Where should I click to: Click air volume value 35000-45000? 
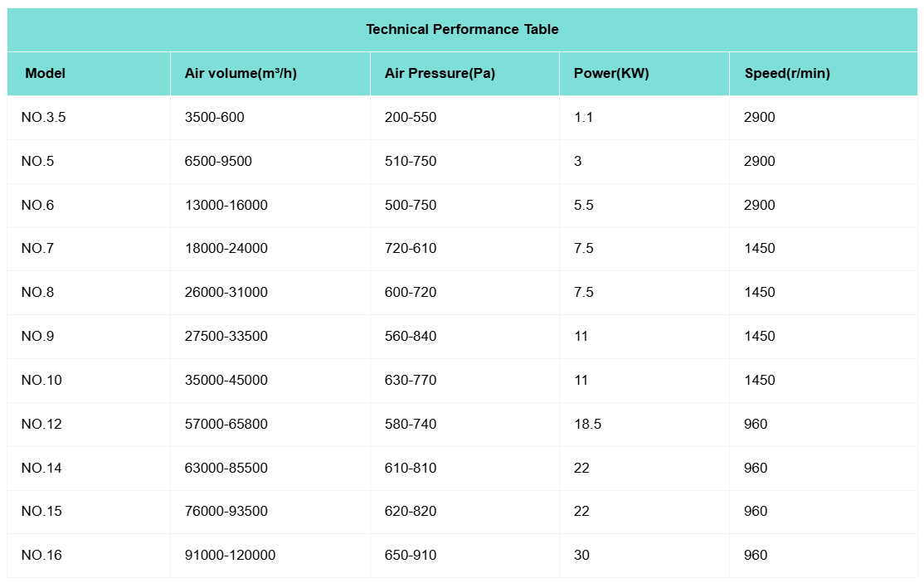(x=226, y=381)
